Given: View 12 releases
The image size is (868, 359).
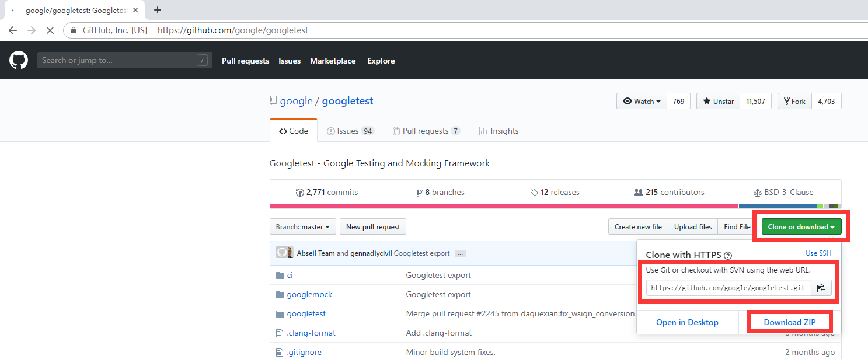Looking at the screenshot, I should 555,192.
